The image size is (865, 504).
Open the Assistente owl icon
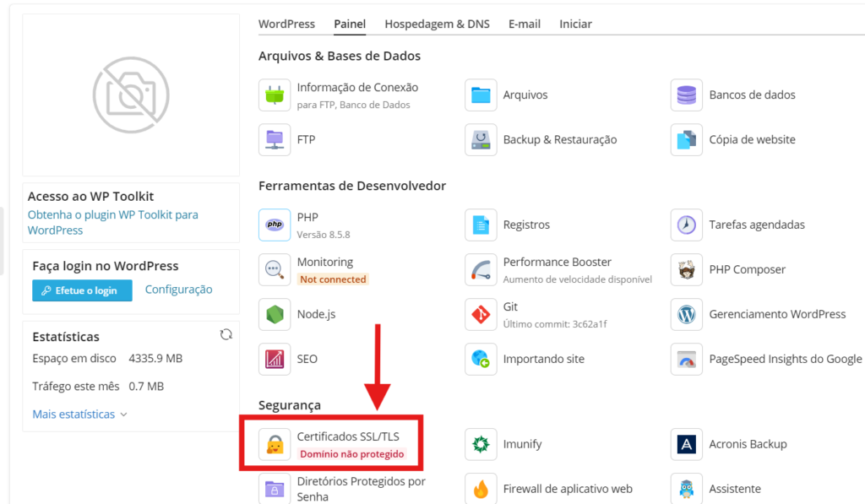click(x=686, y=489)
